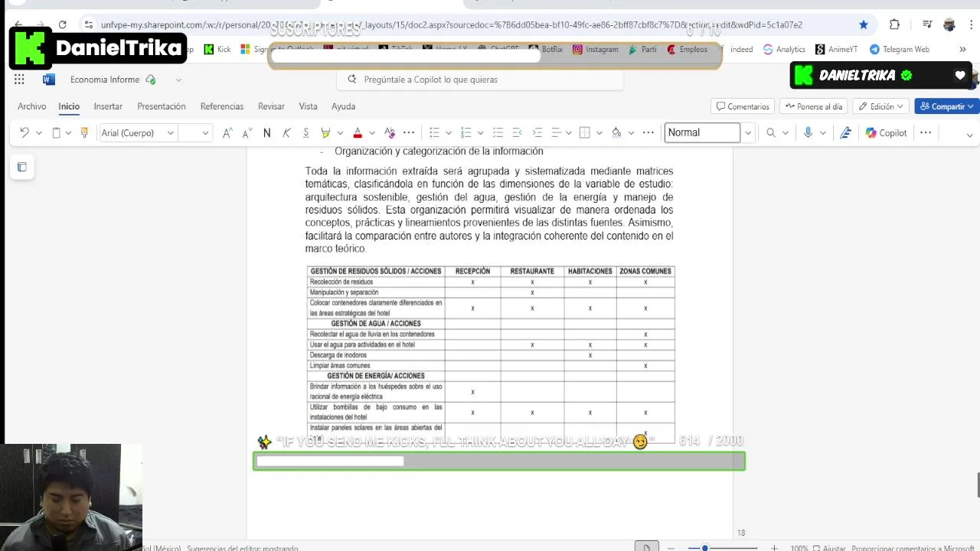
Task: Switch to the Revisar tab
Action: coord(271,106)
